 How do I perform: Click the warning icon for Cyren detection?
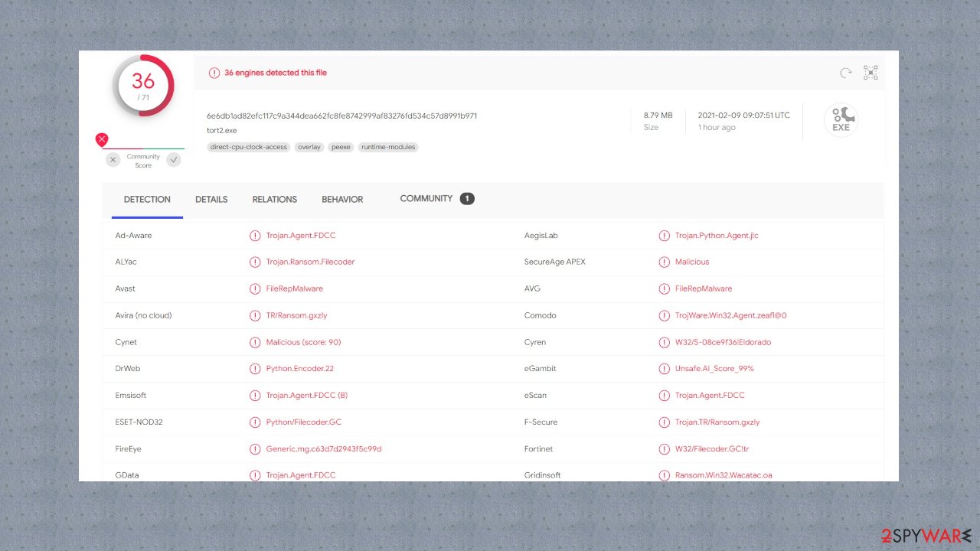tap(664, 342)
